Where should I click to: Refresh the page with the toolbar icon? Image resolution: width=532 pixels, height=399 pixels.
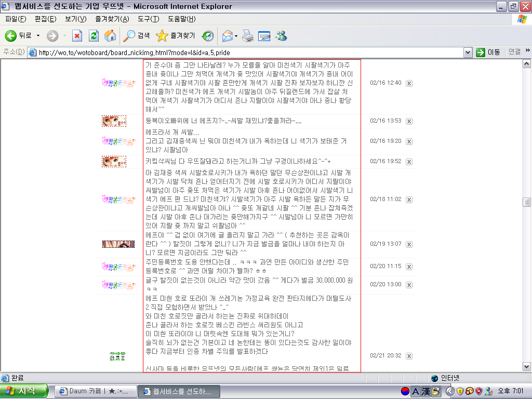(94, 36)
